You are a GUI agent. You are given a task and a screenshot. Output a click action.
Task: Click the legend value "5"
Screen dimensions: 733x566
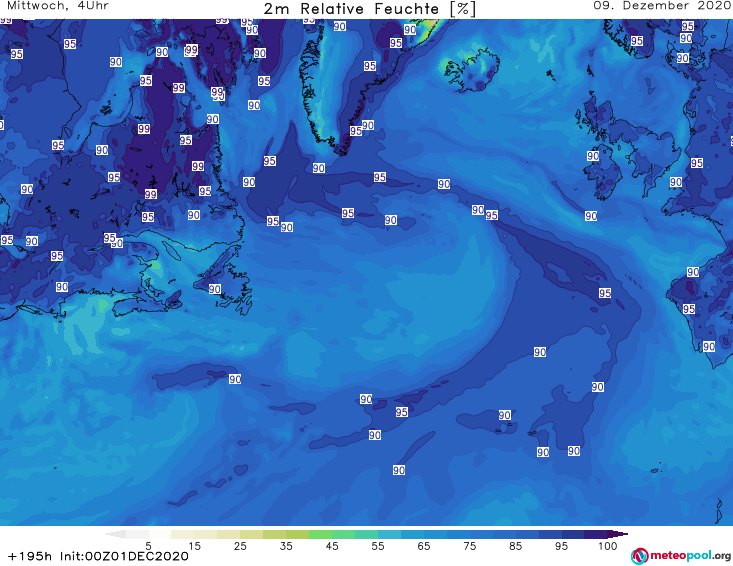click(148, 546)
